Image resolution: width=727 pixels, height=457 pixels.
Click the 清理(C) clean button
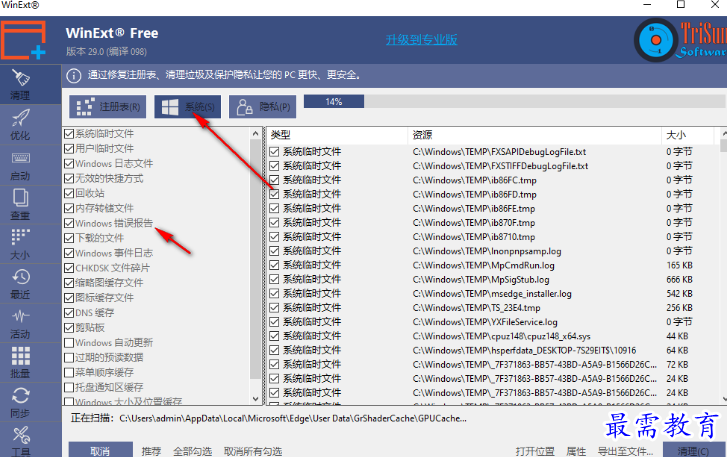[693, 450]
